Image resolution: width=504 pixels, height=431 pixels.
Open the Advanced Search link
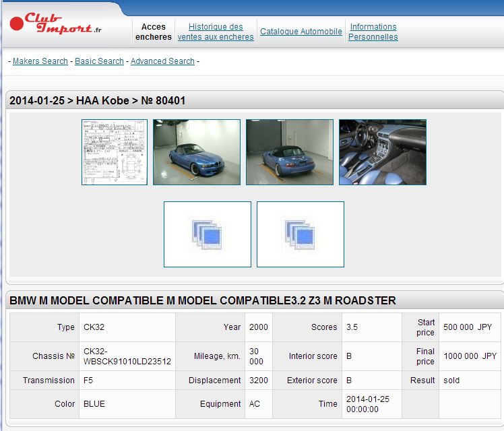tap(162, 61)
